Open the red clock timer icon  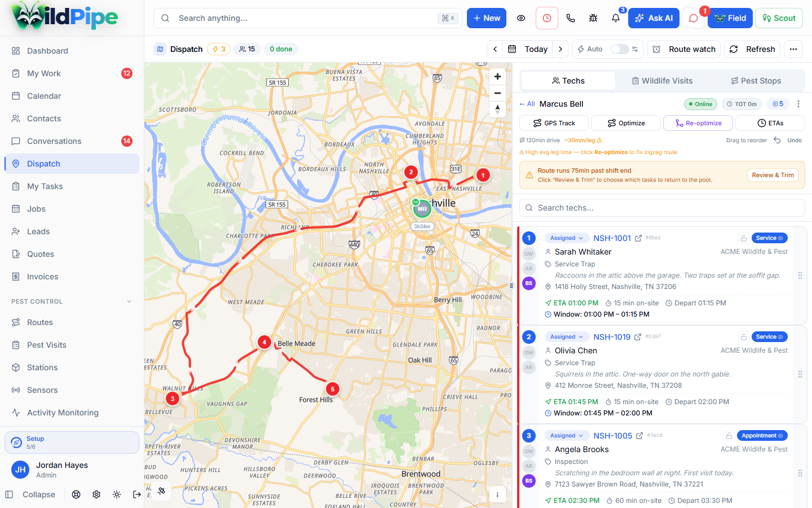click(x=547, y=18)
